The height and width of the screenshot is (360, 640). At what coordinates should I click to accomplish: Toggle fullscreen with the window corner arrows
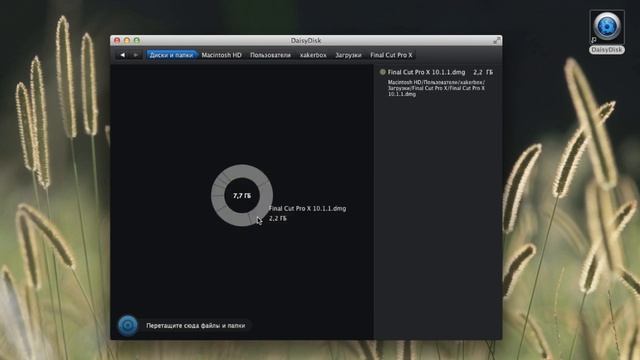pos(496,40)
